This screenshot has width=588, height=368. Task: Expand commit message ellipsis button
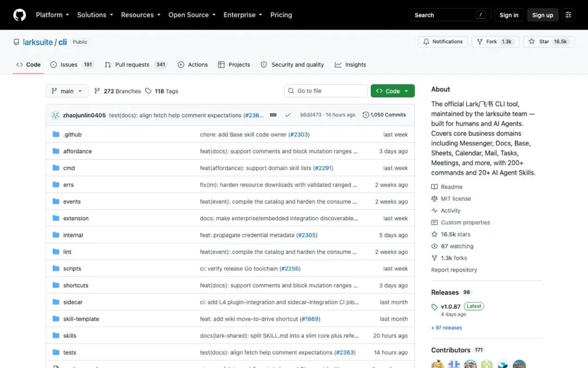pos(273,115)
